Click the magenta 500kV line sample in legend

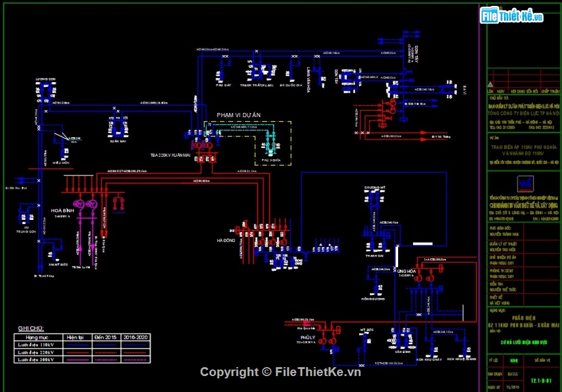(77, 359)
